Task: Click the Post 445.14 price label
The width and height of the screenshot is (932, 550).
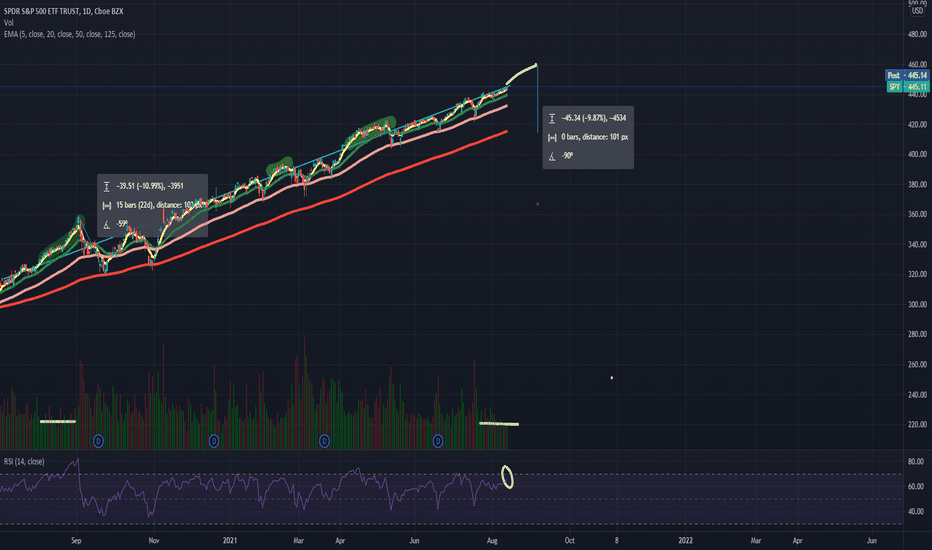Action: pyautogui.click(x=907, y=76)
